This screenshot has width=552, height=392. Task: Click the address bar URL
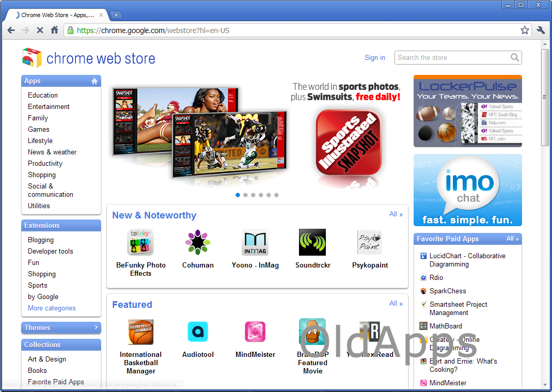coord(153,30)
